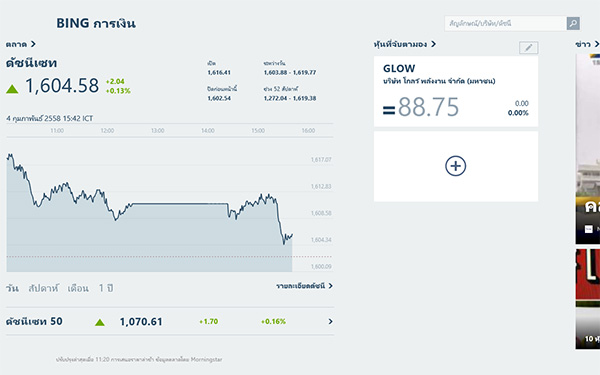
Task: Click the green triangle in ดัชนีเซท 50 row
Action: (100, 323)
